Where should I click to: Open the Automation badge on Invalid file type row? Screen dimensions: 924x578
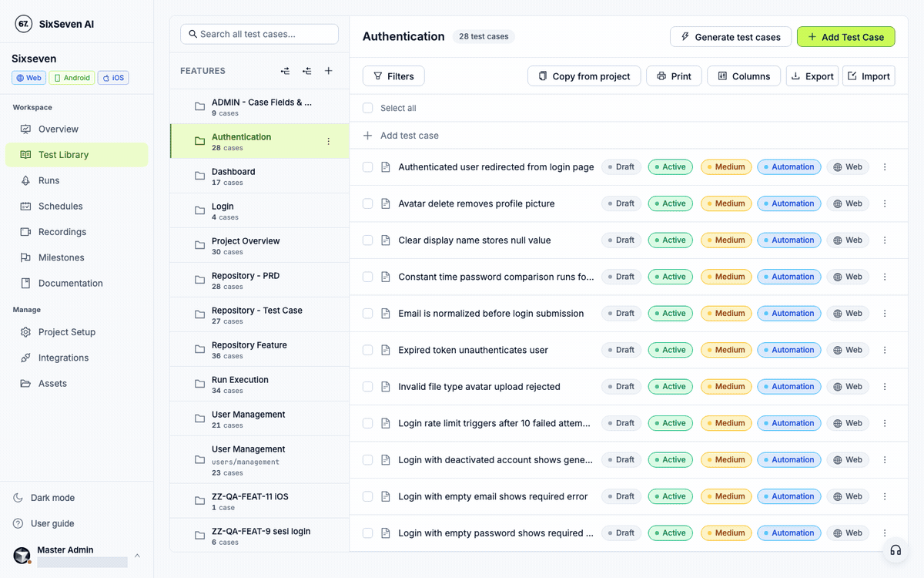789,387
